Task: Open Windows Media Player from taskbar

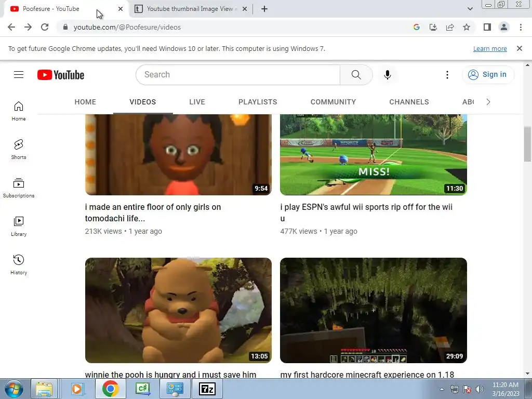Action: coord(77,389)
